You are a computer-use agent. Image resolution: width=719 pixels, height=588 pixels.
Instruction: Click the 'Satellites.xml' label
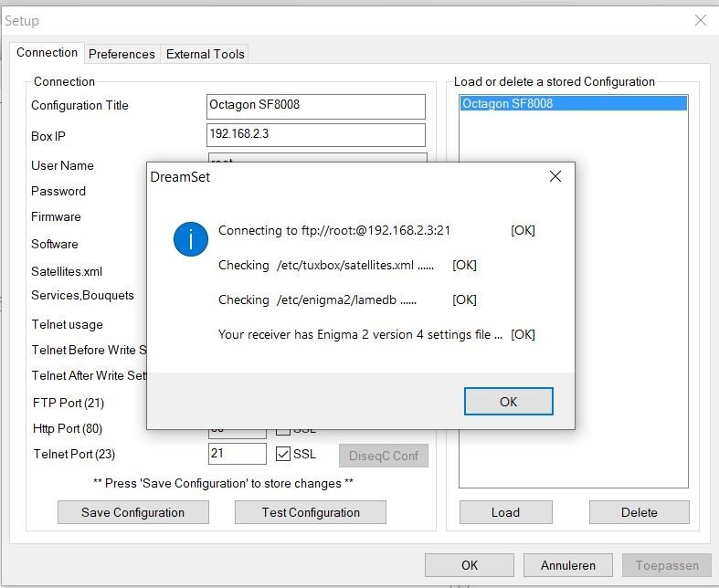click(x=67, y=271)
